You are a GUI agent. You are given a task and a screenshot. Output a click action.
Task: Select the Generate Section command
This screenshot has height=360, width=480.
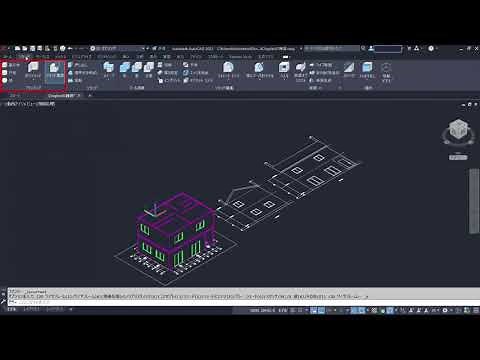pos(321,80)
